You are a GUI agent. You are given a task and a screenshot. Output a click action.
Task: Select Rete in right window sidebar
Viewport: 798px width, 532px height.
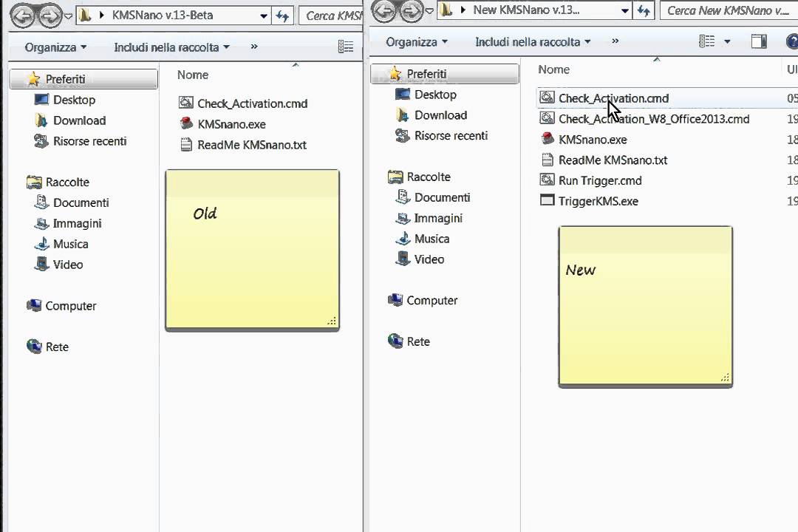point(409,341)
